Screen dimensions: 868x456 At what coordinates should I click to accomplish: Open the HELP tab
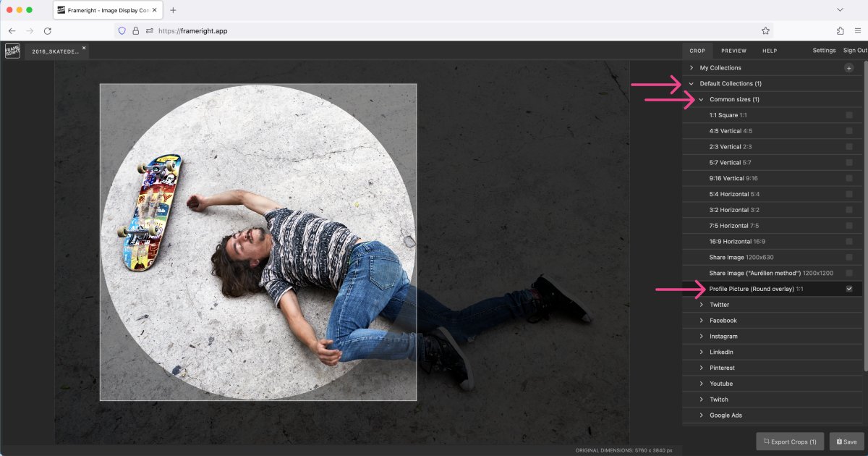coord(770,50)
